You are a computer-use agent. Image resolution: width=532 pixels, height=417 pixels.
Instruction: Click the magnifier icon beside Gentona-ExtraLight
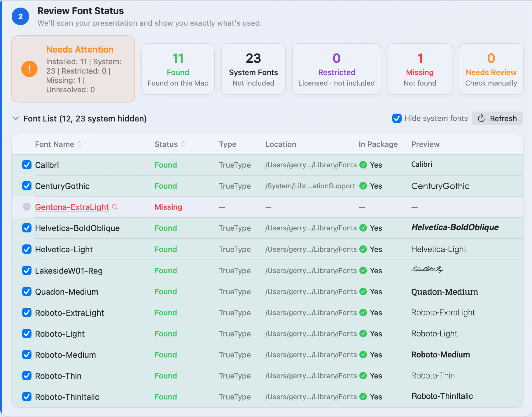pyautogui.click(x=115, y=207)
